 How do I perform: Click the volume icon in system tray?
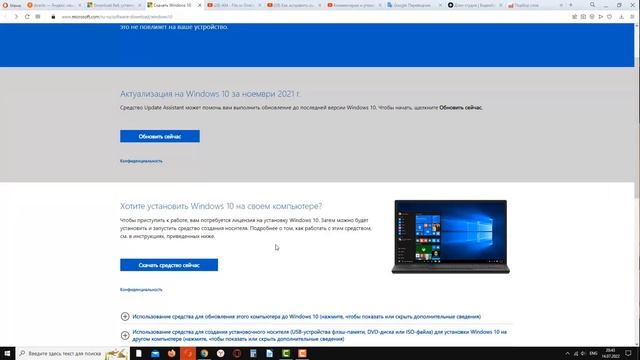click(583, 353)
